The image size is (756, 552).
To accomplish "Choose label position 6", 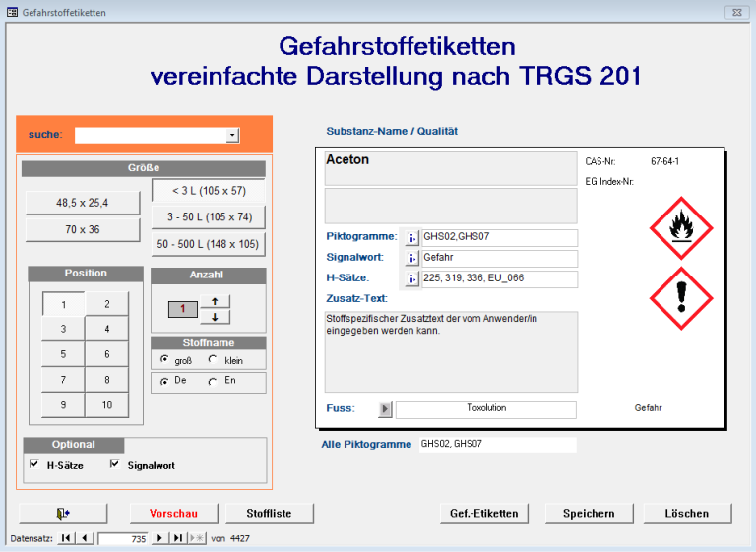I will (x=107, y=354).
